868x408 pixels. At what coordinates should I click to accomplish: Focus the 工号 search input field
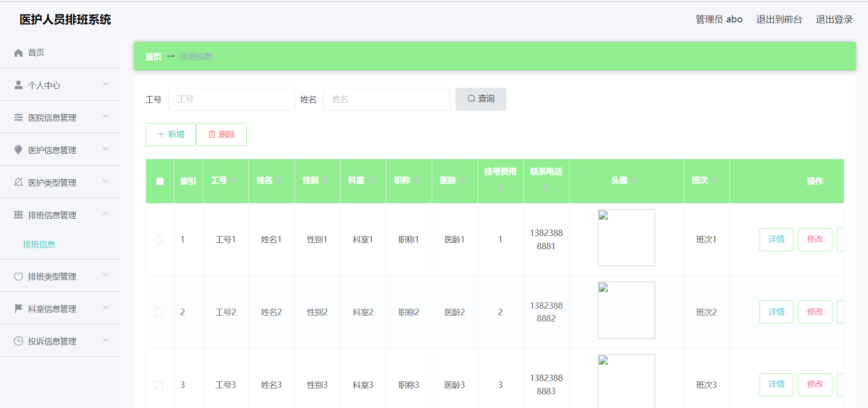point(232,99)
